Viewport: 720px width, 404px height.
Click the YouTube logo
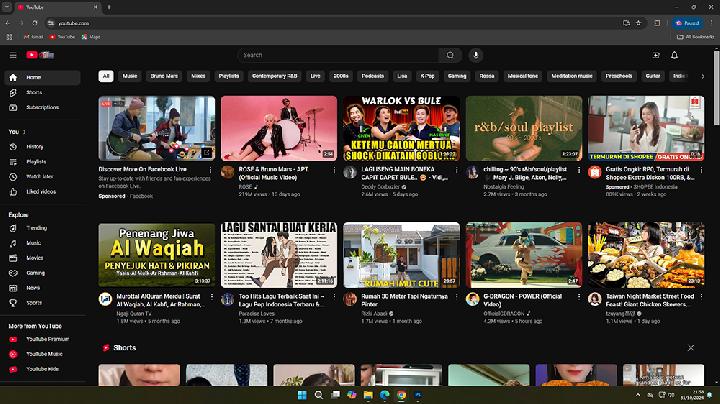pos(38,55)
